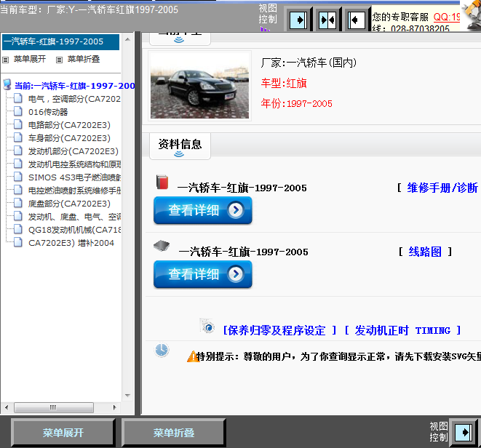
Task: Click the left-arrow view control icon at top
Action: [356, 20]
